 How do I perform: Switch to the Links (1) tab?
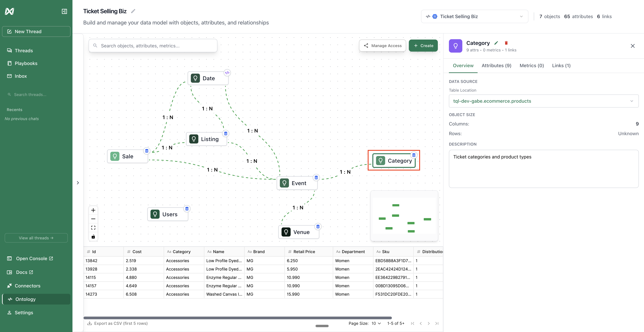(561, 66)
